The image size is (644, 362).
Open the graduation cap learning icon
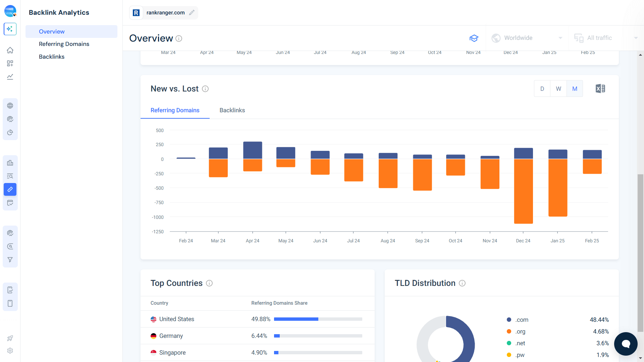point(474,38)
